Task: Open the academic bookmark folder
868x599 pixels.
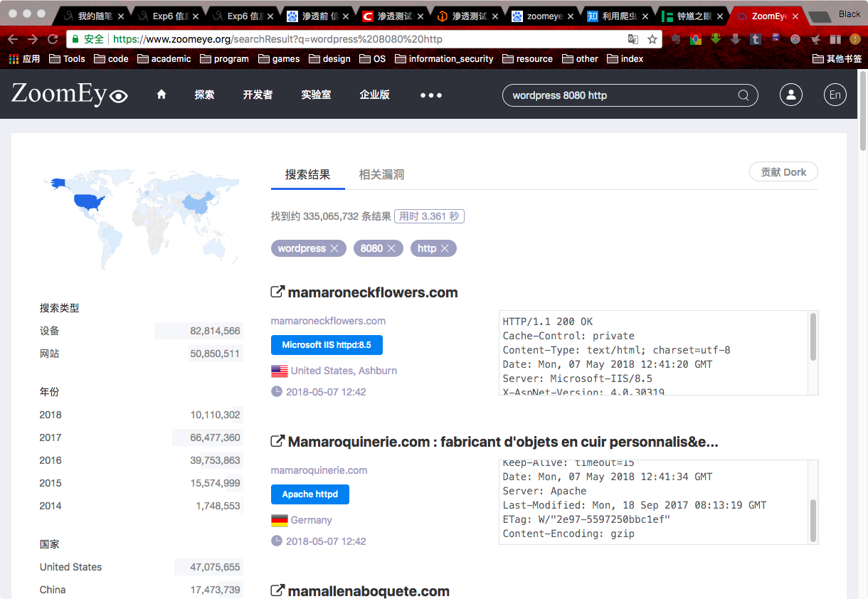Action: click(164, 59)
